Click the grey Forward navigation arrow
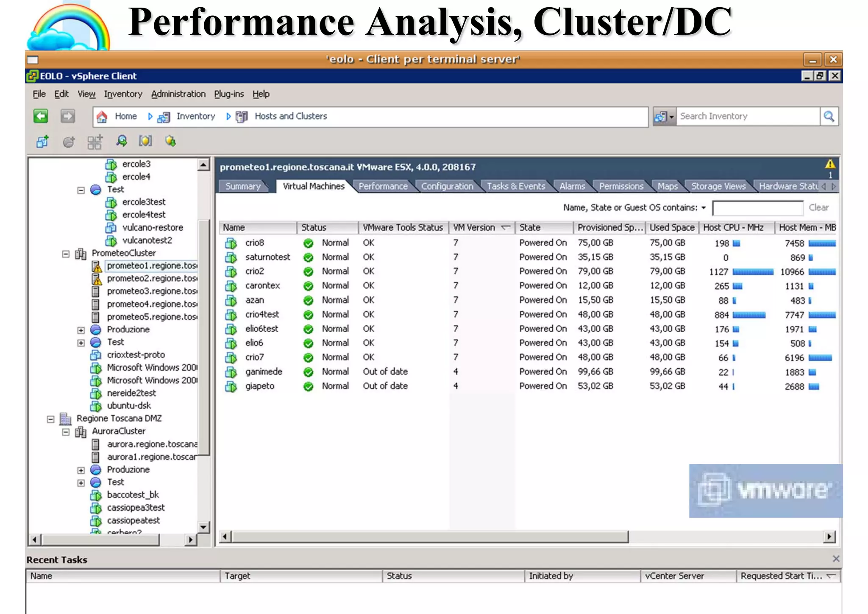Screen dimensions: 868x614 (x=68, y=116)
